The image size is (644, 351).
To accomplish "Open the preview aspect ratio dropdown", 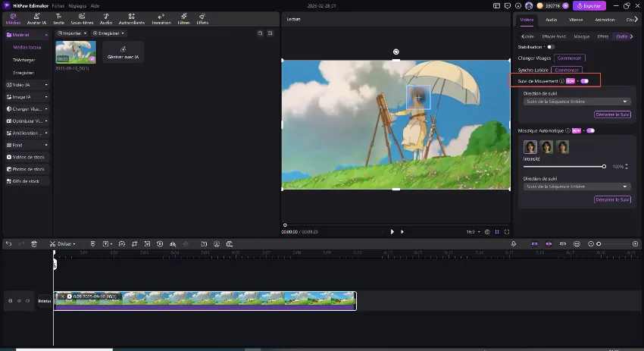I will (473, 232).
